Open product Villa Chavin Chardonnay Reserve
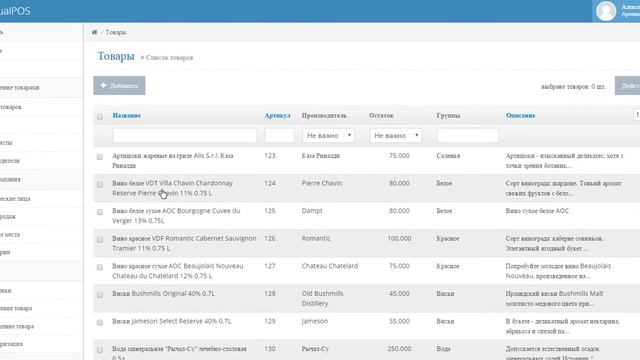640x360 pixels. (172, 188)
